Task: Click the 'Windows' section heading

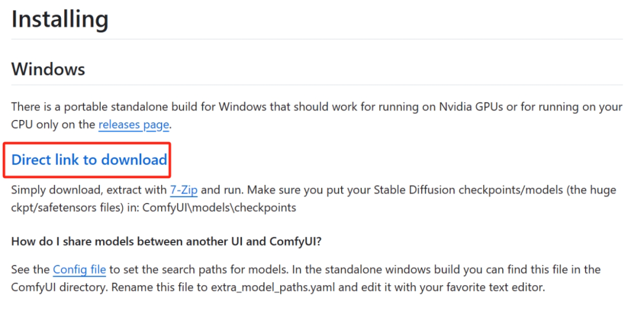Action: coord(48,69)
